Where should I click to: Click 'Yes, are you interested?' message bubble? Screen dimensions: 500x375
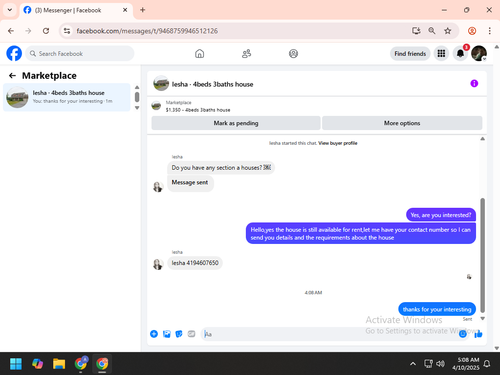[441, 215]
